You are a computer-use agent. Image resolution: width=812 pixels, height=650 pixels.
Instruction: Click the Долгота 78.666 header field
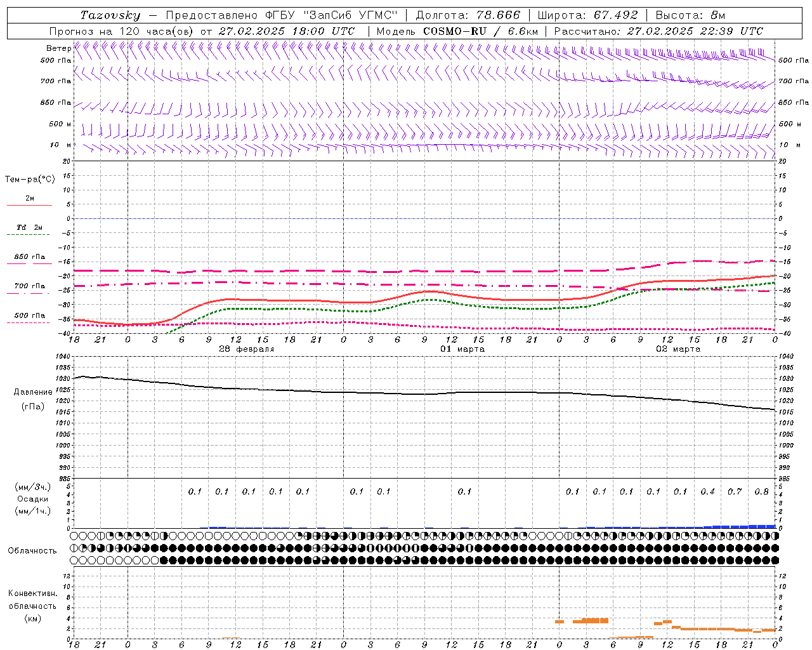pos(468,15)
